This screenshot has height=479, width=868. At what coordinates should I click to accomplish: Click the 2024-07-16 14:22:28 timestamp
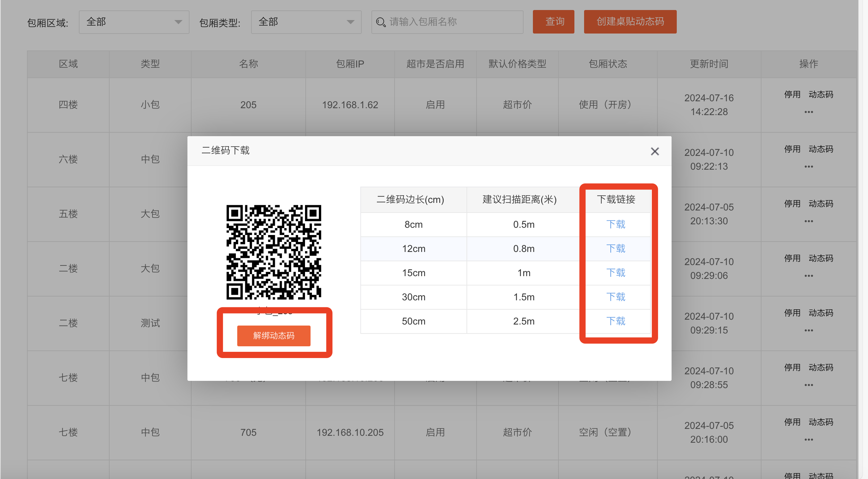pos(709,105)
